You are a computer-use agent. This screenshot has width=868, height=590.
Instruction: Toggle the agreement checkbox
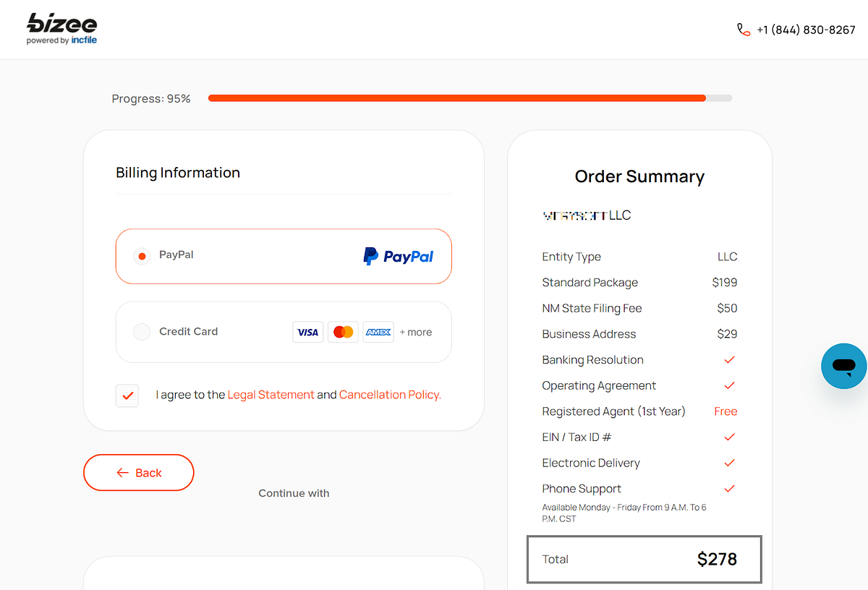(x=127, y=396)
